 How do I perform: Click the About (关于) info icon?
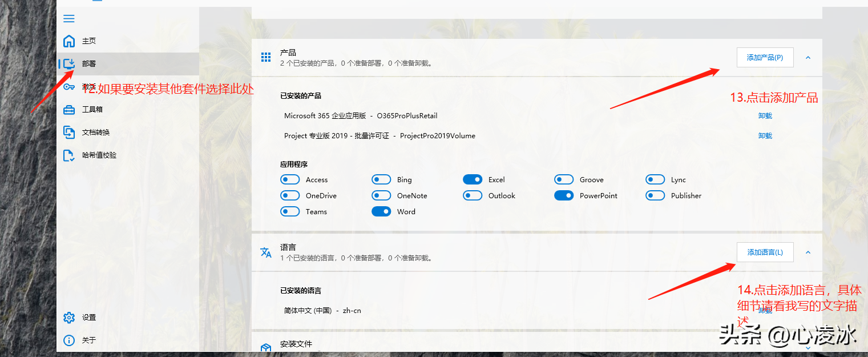click(69, 340)
